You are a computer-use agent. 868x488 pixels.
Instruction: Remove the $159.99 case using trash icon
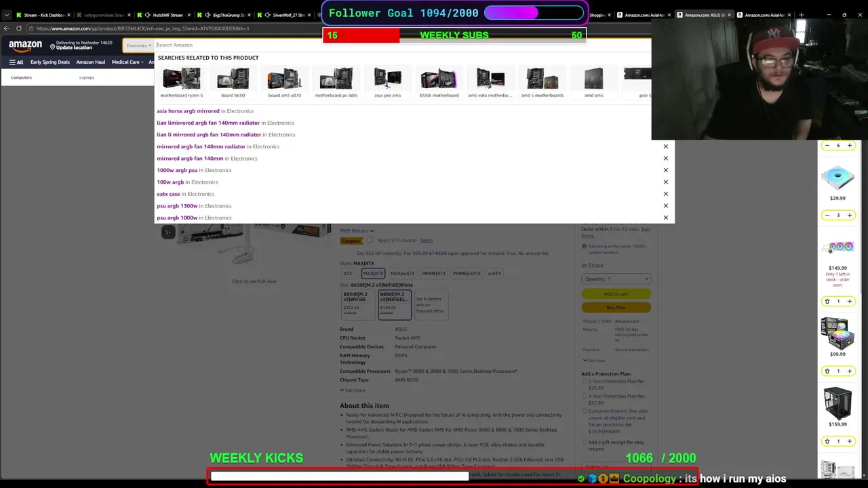click(x=827, y=441)
